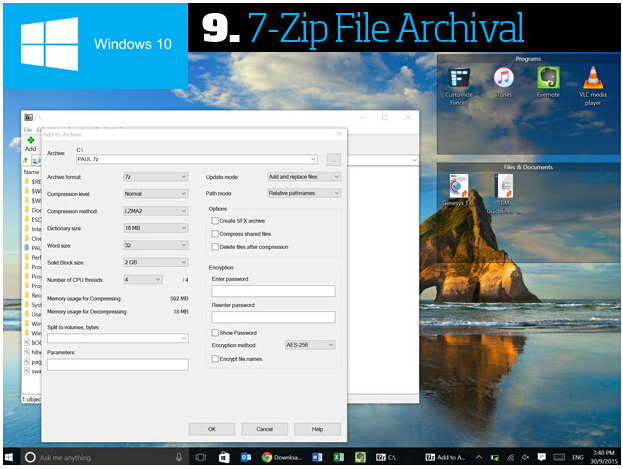The image size is (623, 469).
Task: Expand the Archive format dropdown
Action: coord(155,177)
